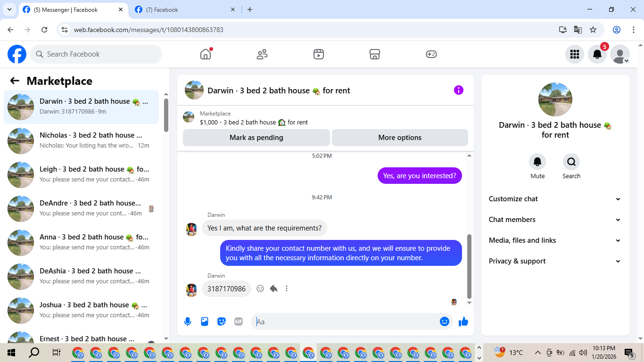The image size is (644, 362).
Task: Show hidden system tray icons
Action: [x=537, y=353]
